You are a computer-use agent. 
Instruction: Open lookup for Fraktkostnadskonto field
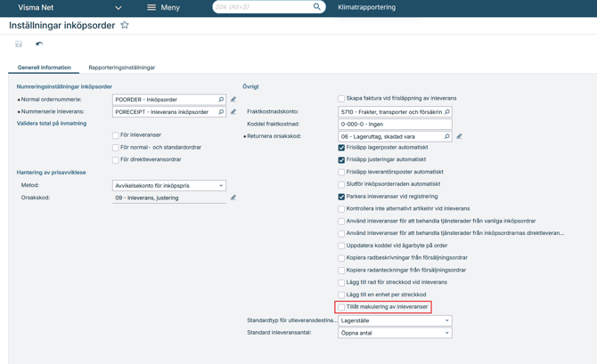coord(447,112)
